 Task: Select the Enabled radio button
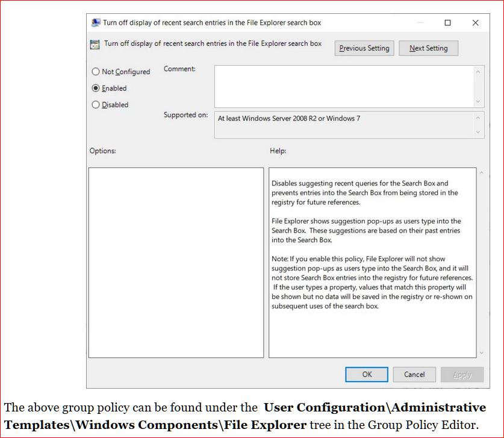click(x=96, y=88)
